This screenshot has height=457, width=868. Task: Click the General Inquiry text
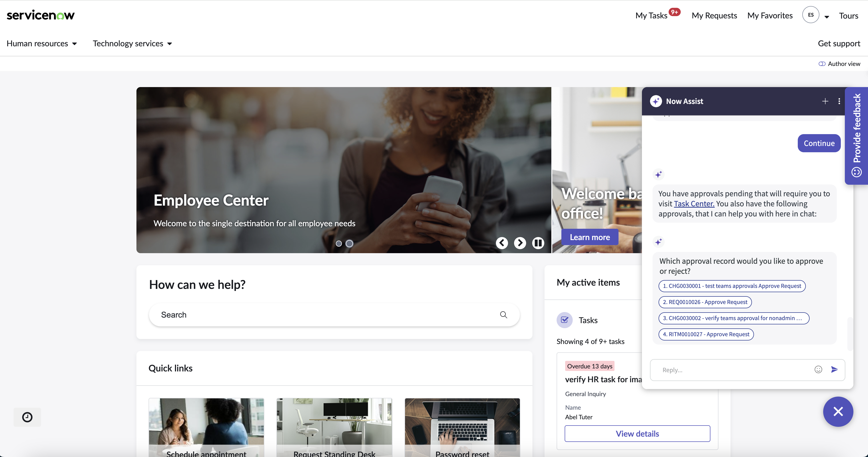[x=585, y=394]
